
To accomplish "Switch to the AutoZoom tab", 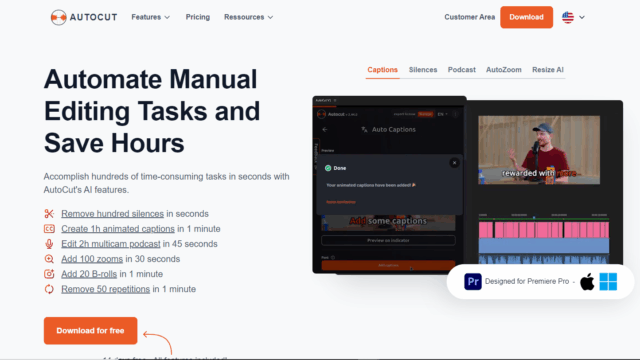I will [x=504, y=70].
